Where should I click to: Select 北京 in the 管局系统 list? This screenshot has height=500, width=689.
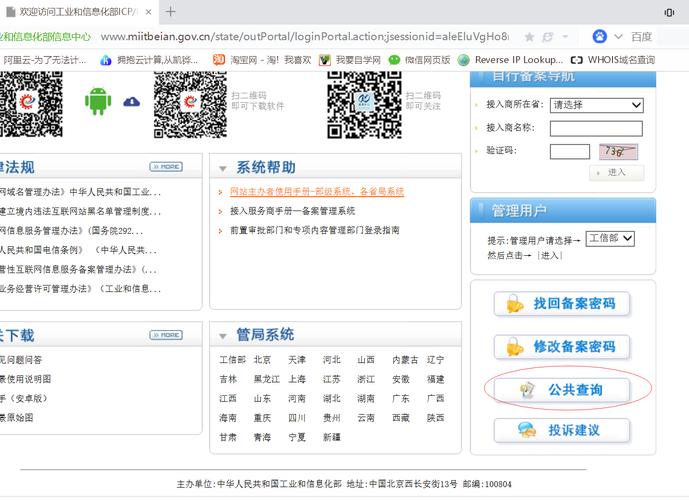click(262, 360)
